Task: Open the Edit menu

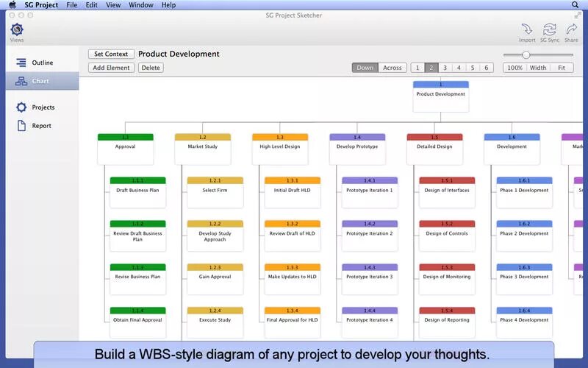Action: coord(91,5)
